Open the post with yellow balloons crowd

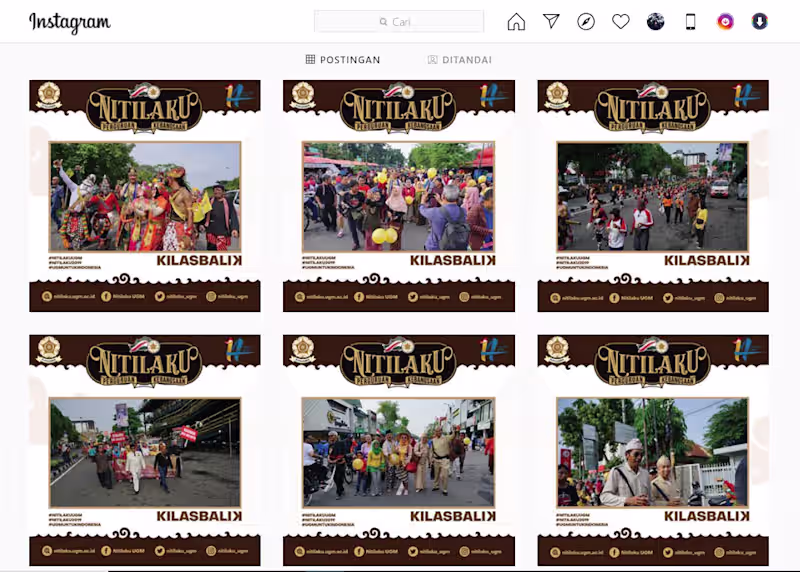click(399, 196)
